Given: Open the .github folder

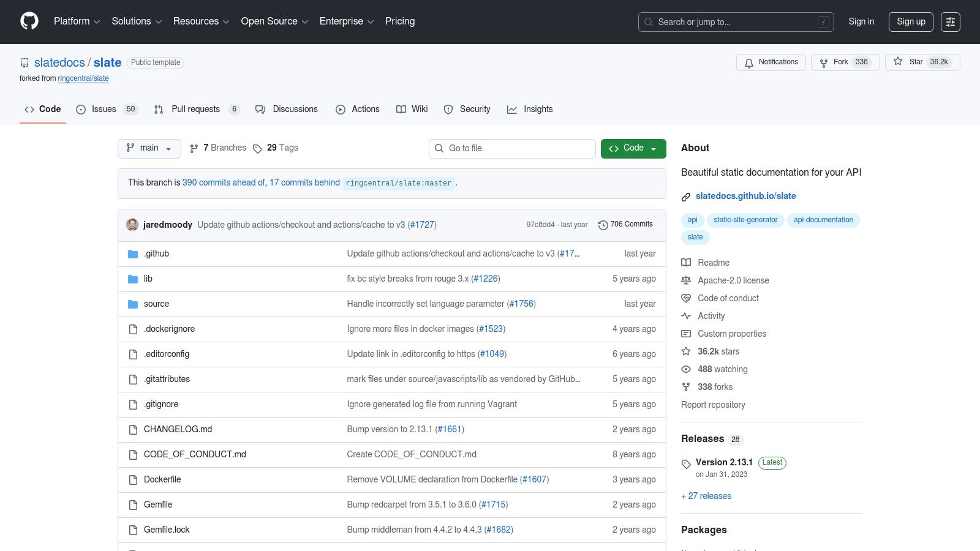Looking at the screenshot, I should pyautogui.click(x=157, y=253).
